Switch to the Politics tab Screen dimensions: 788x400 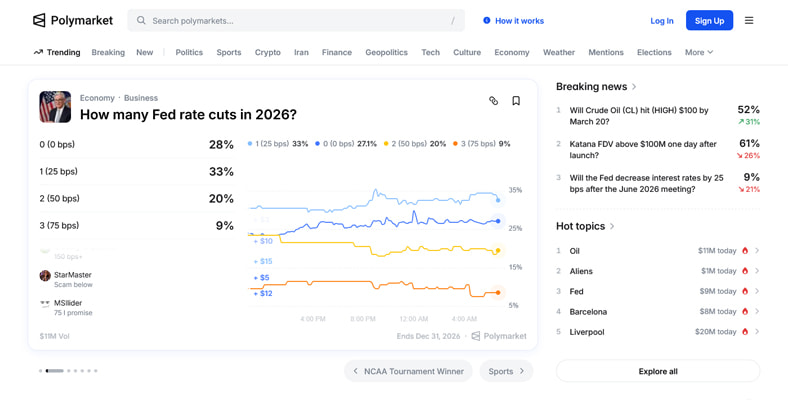pyautogui.click(x=189, y=52)
